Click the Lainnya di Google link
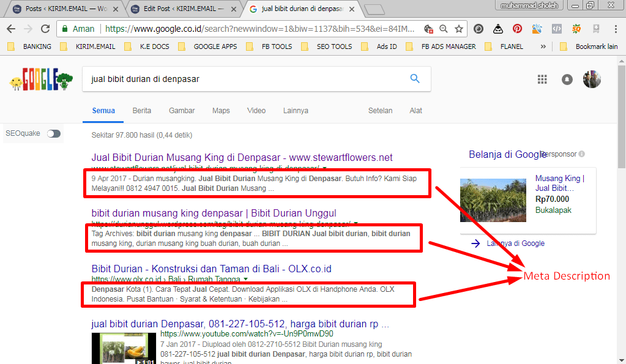This screenshot has height=364, width=626. pos(515,243)
